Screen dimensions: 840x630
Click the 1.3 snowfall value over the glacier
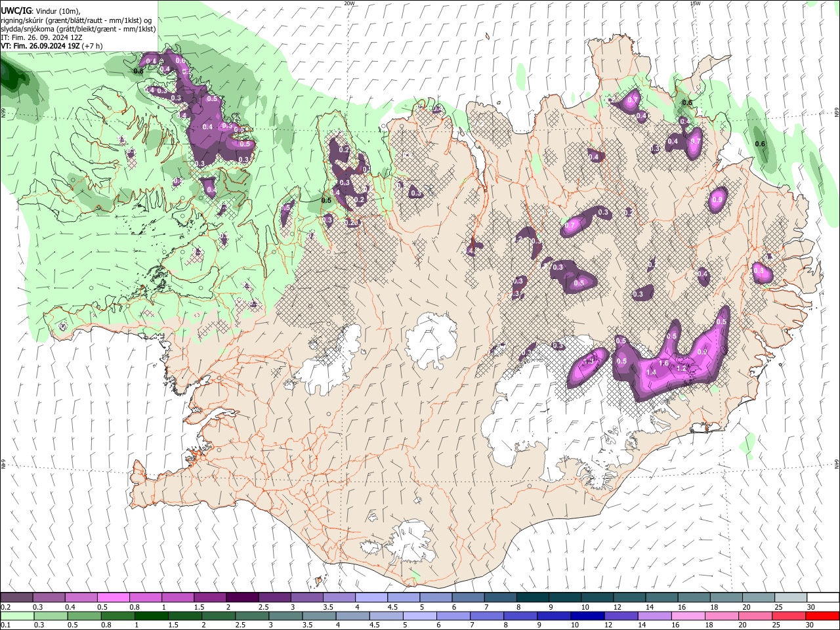pyautogui.click(x=589, y=361)
